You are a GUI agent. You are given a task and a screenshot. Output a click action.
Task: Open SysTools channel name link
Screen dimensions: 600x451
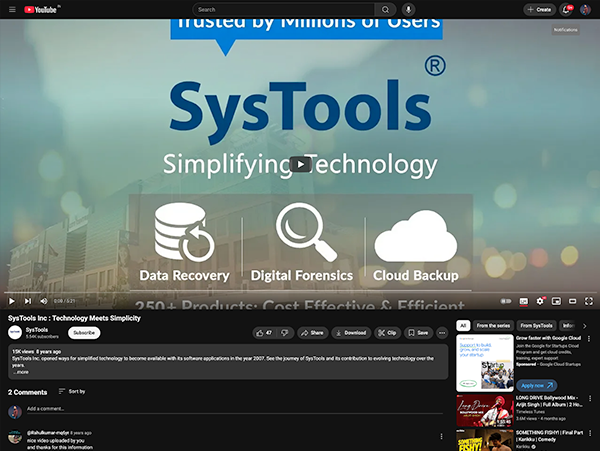pyautogui.click(x=37, y=330)
